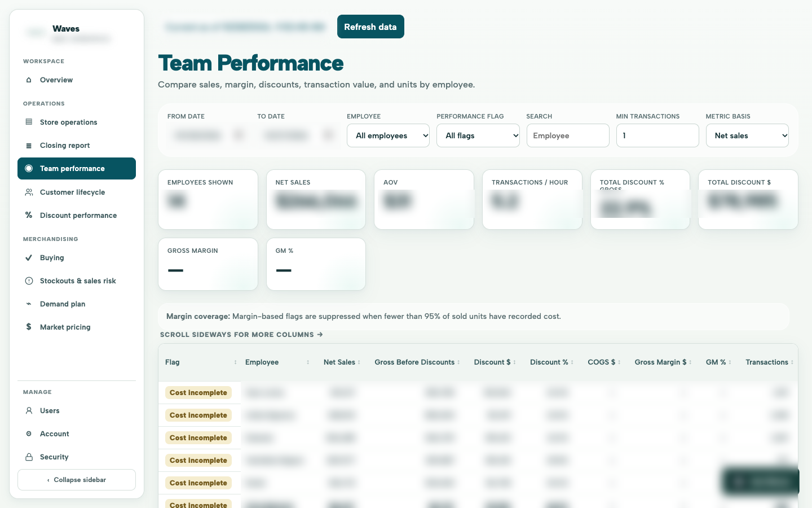The image size is (812, 508).
Task: Click the Market pricing dollar icon
Action: pos(29,327)
